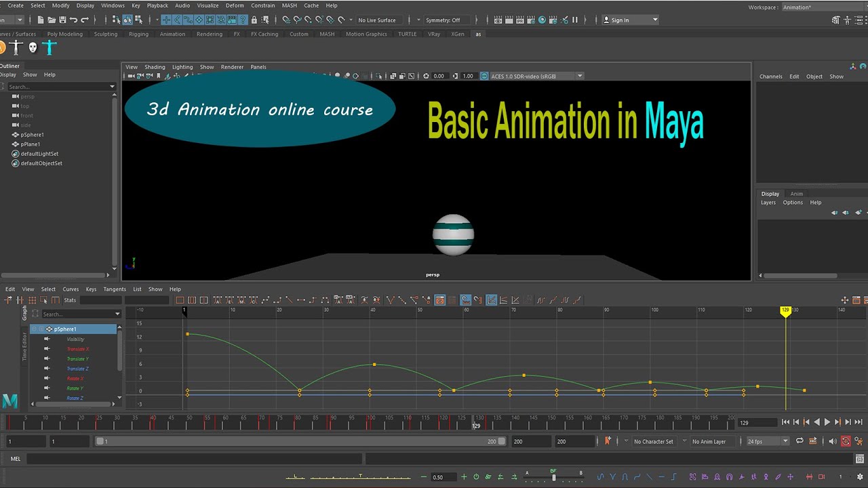Toggle the loop playback icon
Screen dimensions: 868x488
click(x=800, y=441)
